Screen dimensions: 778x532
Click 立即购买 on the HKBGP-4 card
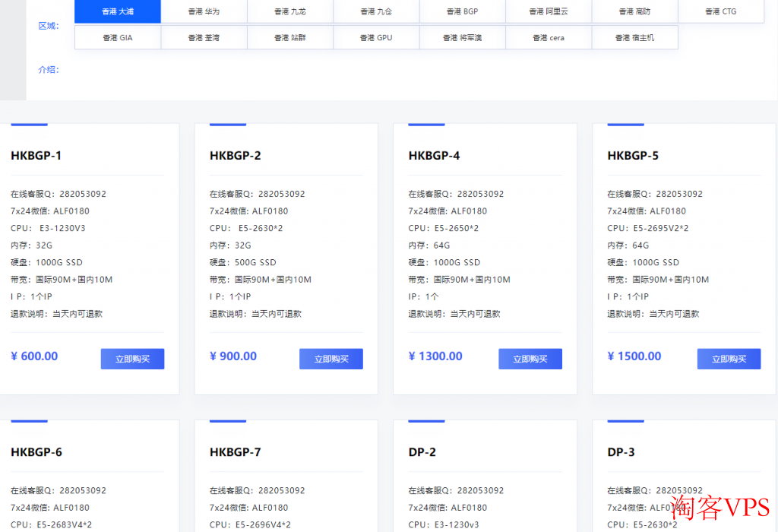pos(530,359)
